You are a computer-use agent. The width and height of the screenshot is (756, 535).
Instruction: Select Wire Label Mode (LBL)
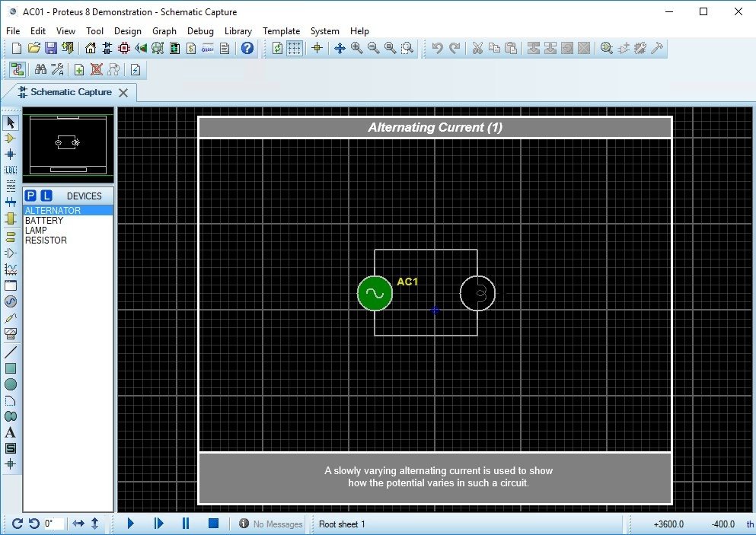point(11,170)
